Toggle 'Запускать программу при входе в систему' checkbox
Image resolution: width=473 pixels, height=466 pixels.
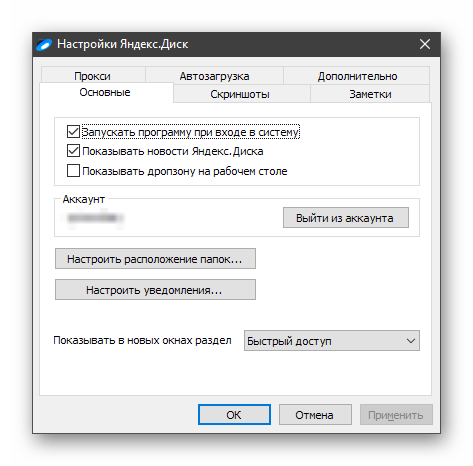73,132
